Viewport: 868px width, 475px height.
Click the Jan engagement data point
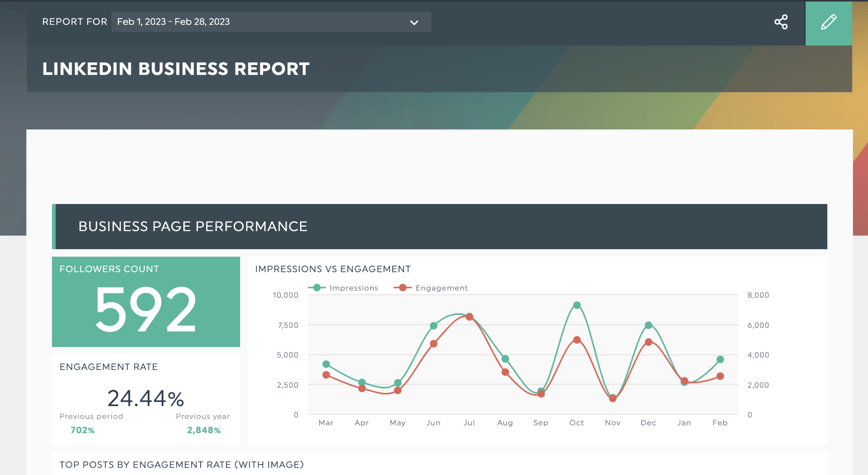684,380
